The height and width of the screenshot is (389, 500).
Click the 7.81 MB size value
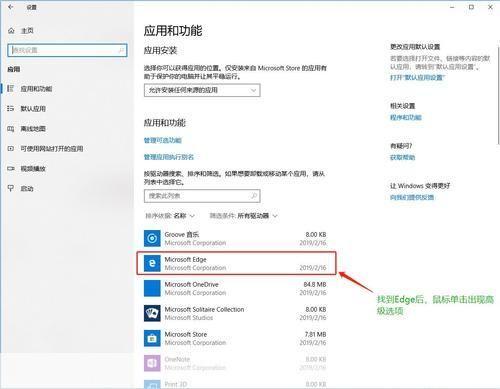(x=315, y=334)
